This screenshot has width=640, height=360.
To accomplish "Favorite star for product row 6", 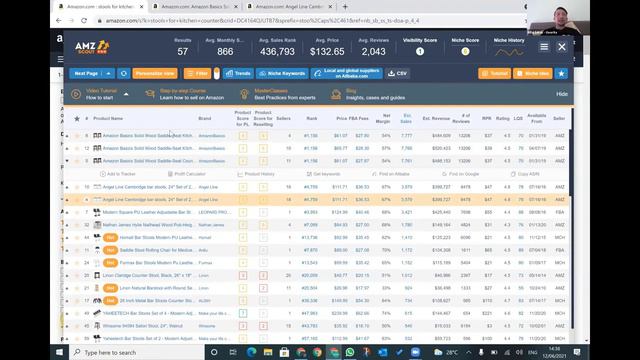I will [77, 136].
